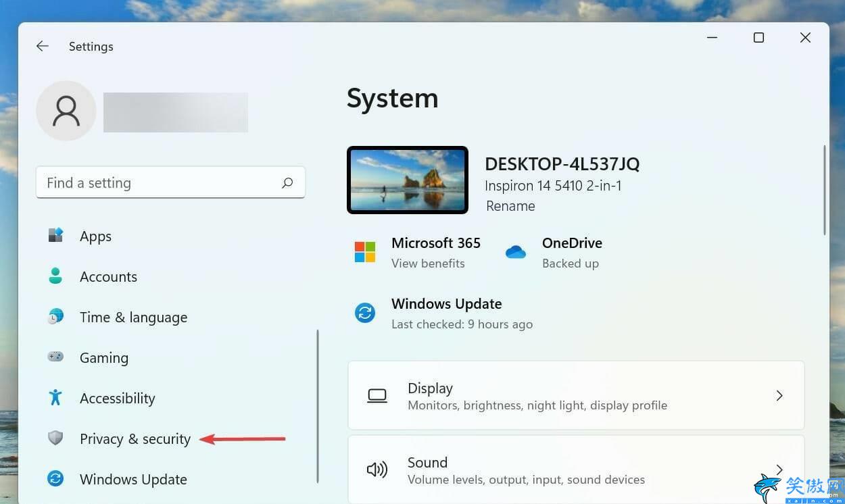The height and width of the screenshot is (504, 845).
Task: Select the Accessibility figure icon
Action: click(x=55, y=397)
